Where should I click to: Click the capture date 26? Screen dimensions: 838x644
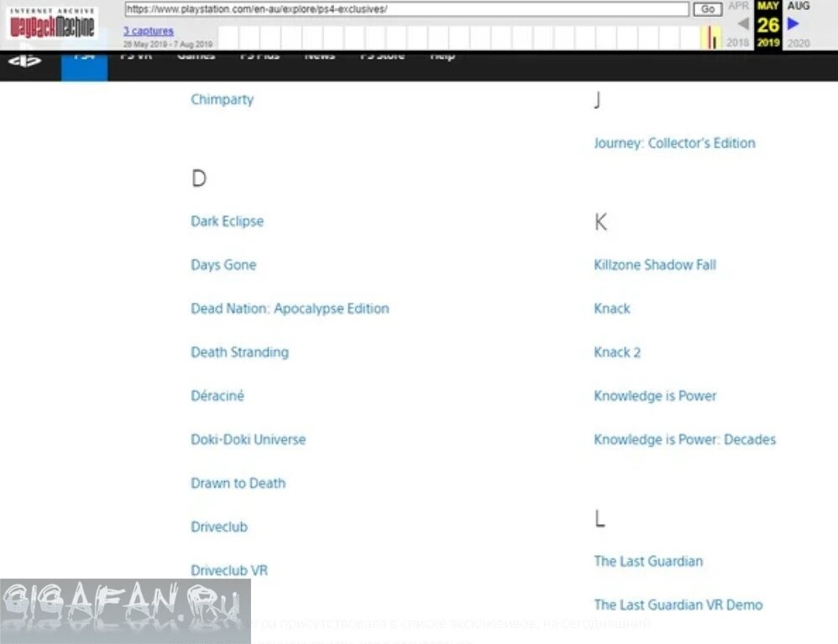click(768, 25)
